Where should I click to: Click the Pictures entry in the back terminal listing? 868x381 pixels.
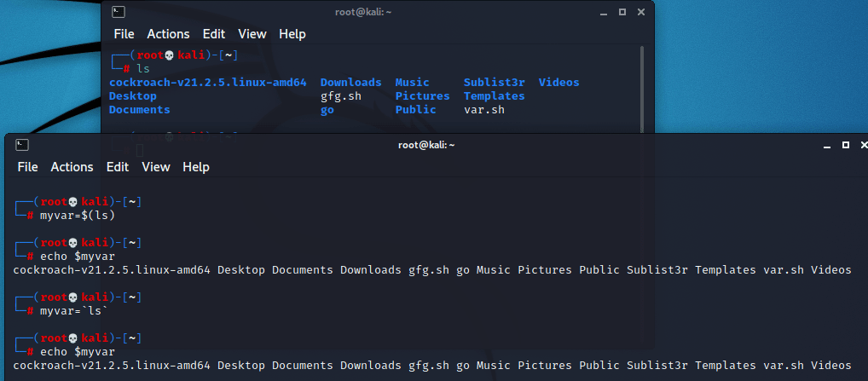[x=422, y=96]
